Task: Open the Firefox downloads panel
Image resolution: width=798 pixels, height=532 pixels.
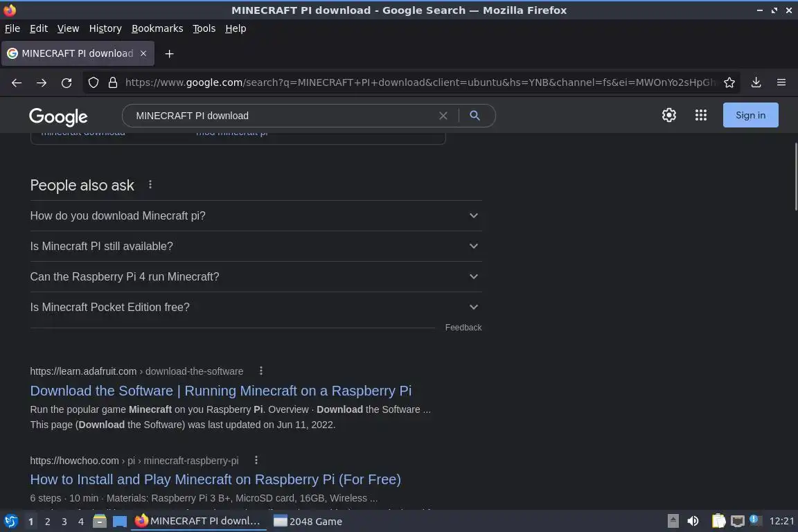Action: click(756, 82)
